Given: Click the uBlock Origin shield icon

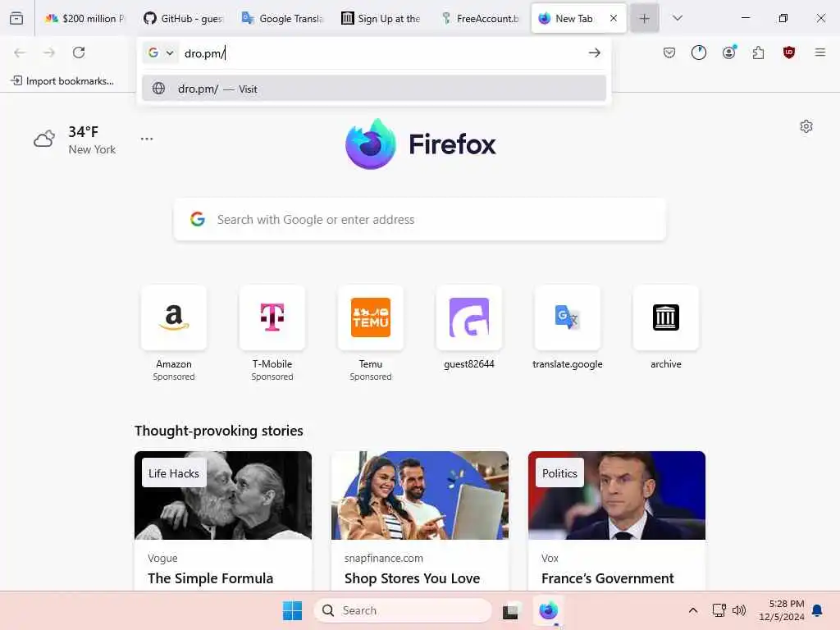Looking at the screenshot, I should [x=788, y=52].
